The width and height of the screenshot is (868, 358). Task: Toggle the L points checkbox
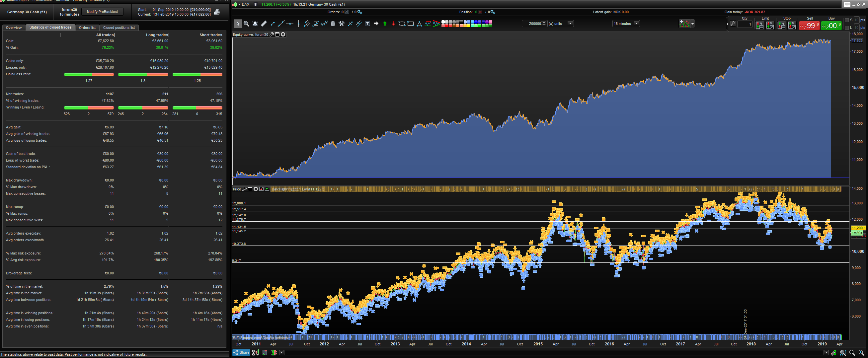(x=846, y=28)
